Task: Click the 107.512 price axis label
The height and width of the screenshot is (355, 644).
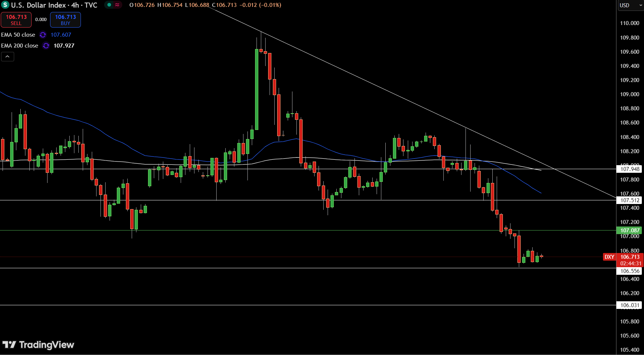Action: (x=629, y=200)
